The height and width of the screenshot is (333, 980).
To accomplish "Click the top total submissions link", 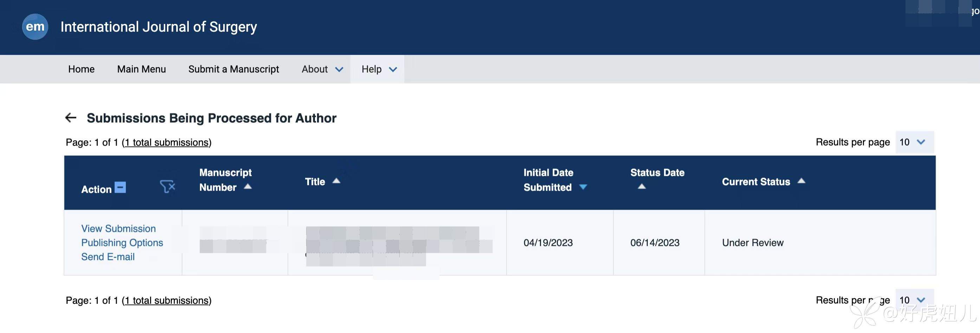I will pos(167,142).
